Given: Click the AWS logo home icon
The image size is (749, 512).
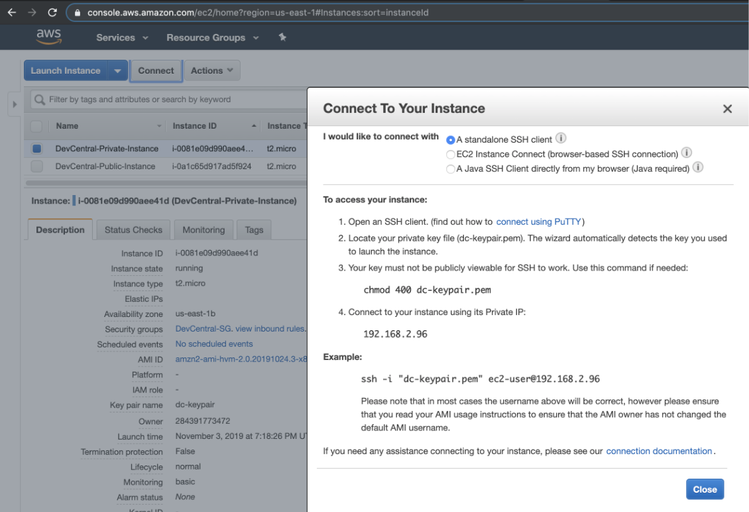Looking at the screenshot, I should pos(49,37).
